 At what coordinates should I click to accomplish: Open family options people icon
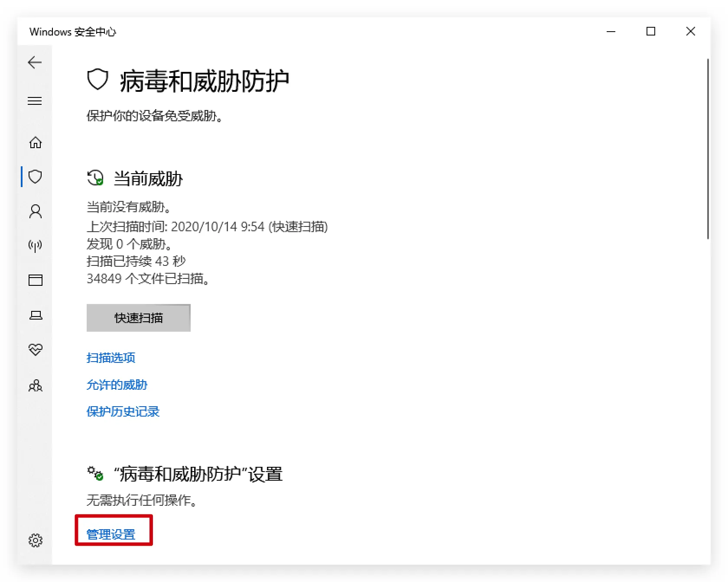pyautogui.click(x=35, y=385)
